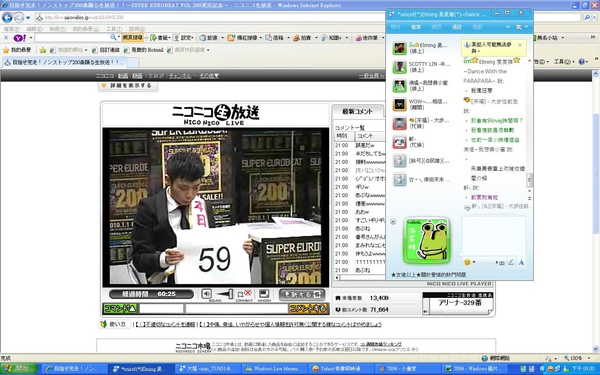Screen dimensions: 600x375
Task: Click the IE help question mark icon
Action: (x=582, y=62)
